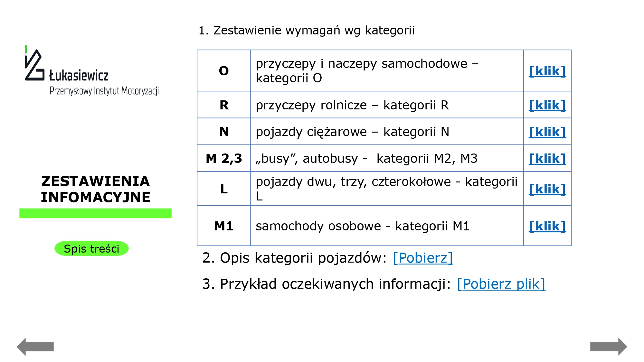Select the O category cell
The width and height of the screenshot is (644, 362).
tap(224, 70)
